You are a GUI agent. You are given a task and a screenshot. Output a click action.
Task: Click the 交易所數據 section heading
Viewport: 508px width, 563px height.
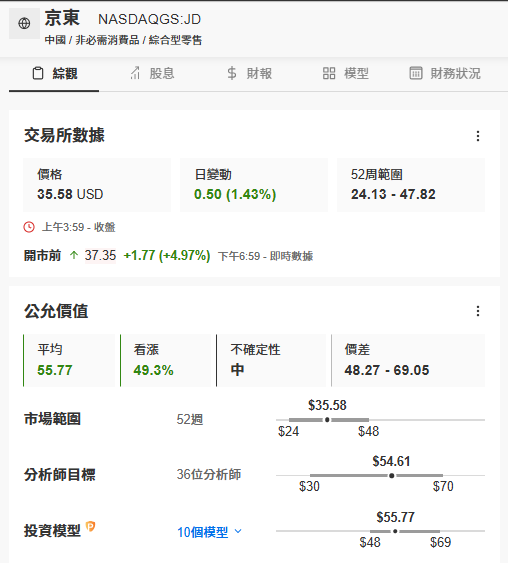pyautogui.click(x=64, y=135)
